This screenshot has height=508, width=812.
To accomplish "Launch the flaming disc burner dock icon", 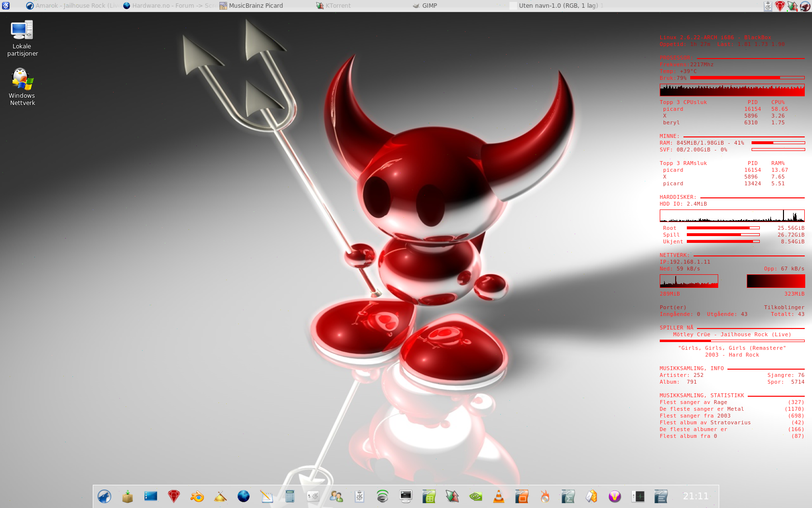I will [545, 496].
